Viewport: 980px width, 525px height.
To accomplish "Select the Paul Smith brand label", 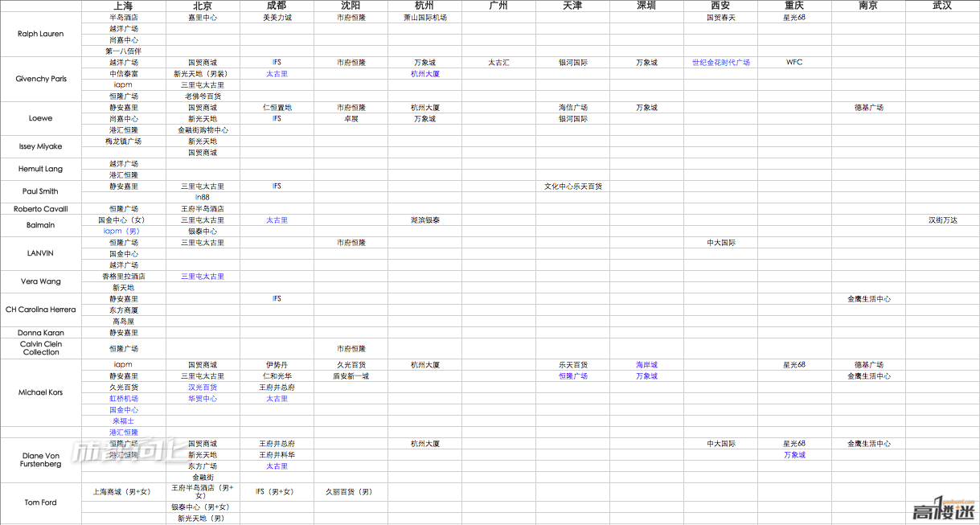I will click(40, 191).
